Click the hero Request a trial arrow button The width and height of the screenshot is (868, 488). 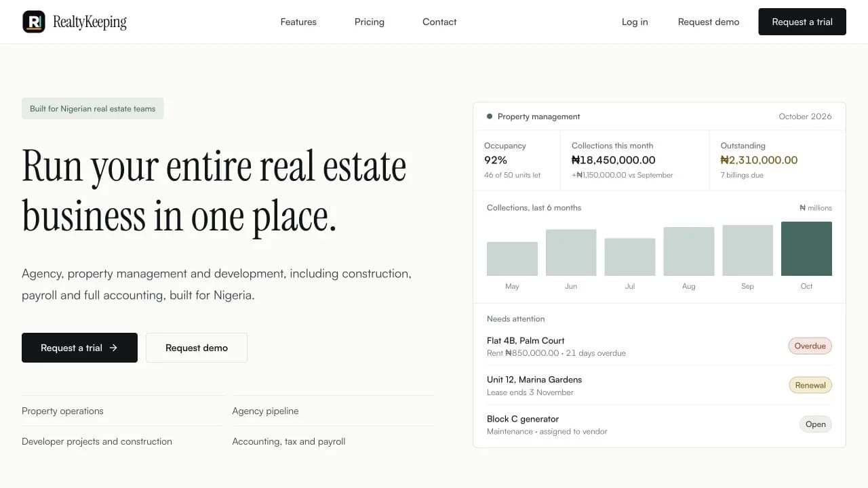point(79,348)
